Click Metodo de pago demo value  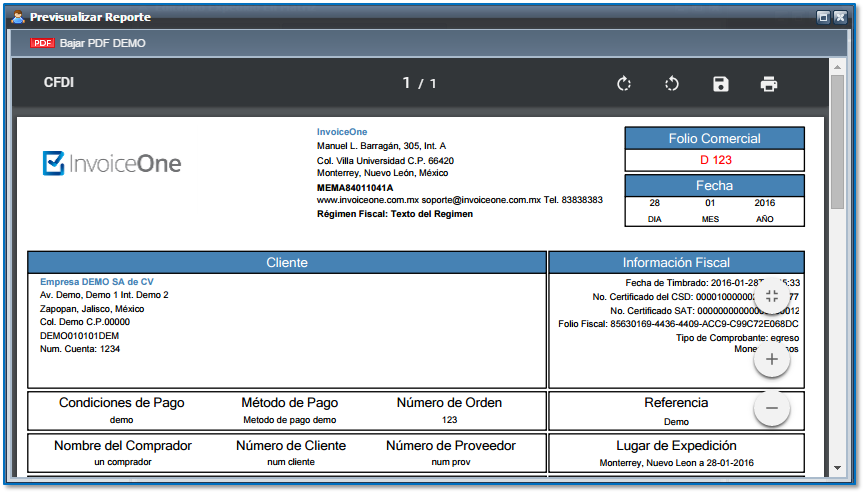point(290,420)
